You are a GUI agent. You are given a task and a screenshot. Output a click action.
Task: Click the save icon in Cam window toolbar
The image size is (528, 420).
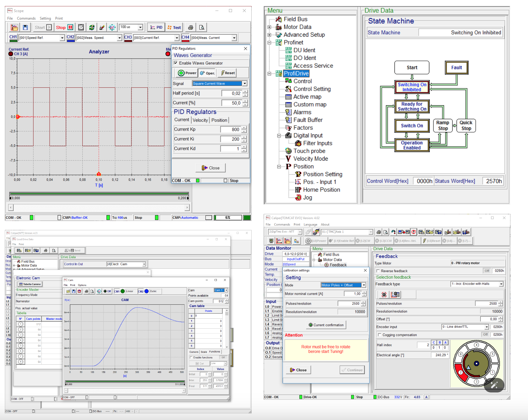pos(74,291)
